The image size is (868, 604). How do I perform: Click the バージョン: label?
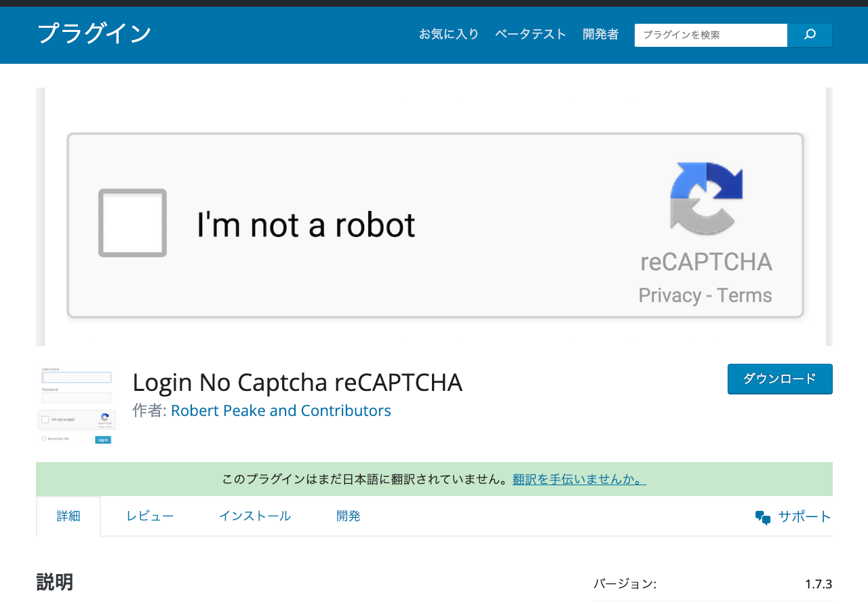(625, 584)
